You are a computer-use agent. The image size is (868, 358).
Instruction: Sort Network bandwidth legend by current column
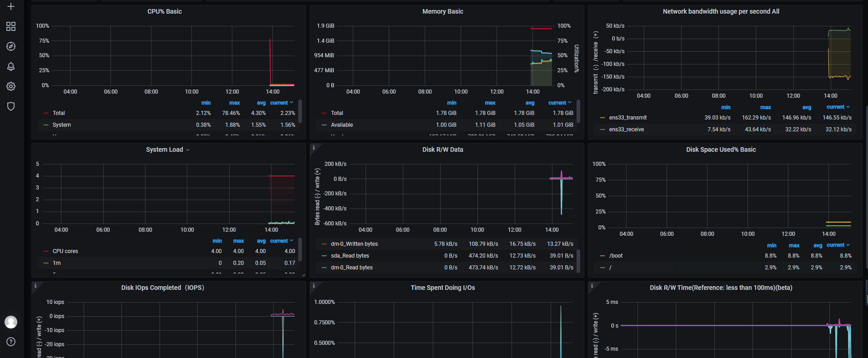(838, 107)
